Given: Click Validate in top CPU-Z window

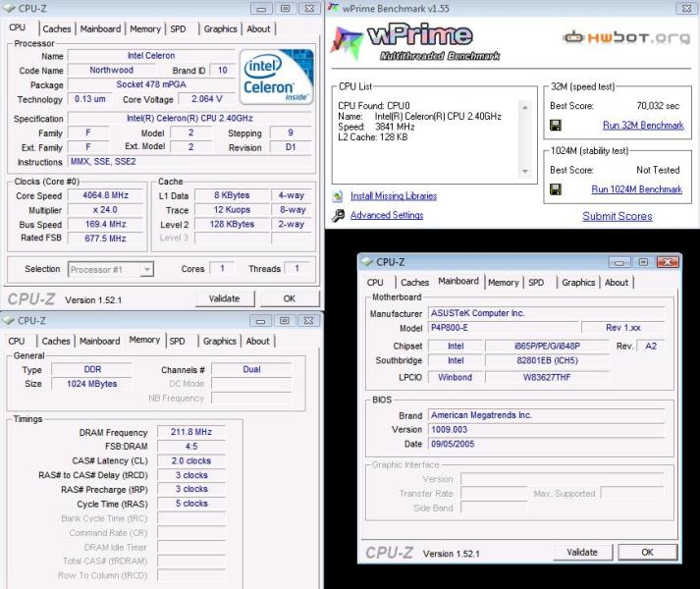Looking at the screenshot, I should 224,298.
